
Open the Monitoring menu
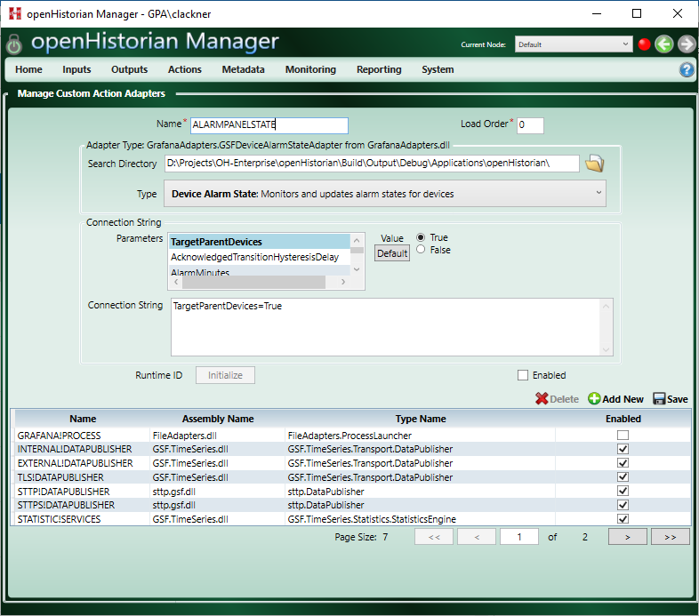(x=310, y=69)
